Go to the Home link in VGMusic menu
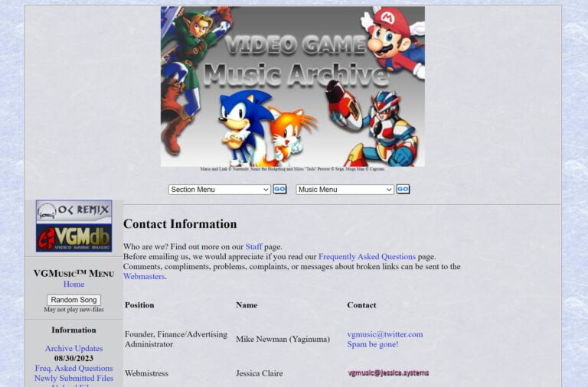 pos(73,284)
